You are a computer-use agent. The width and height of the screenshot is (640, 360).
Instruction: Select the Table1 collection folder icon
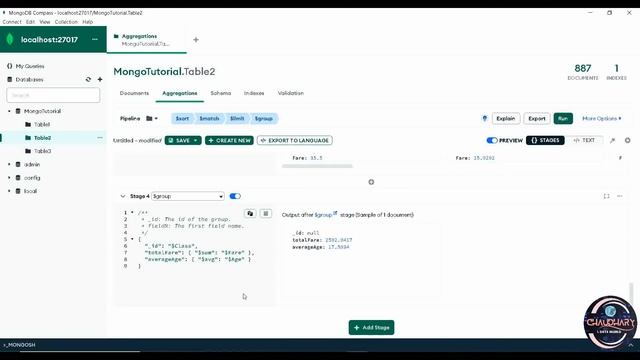tap(28, 124)
